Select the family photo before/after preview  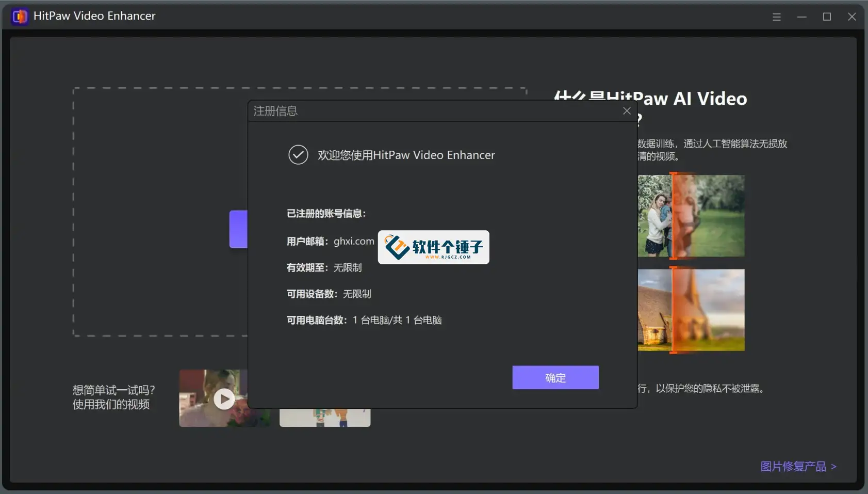[691, 215]
